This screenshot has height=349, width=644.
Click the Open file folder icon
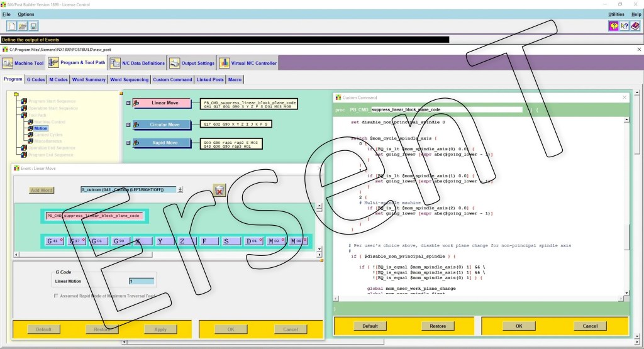coord(23,26)
